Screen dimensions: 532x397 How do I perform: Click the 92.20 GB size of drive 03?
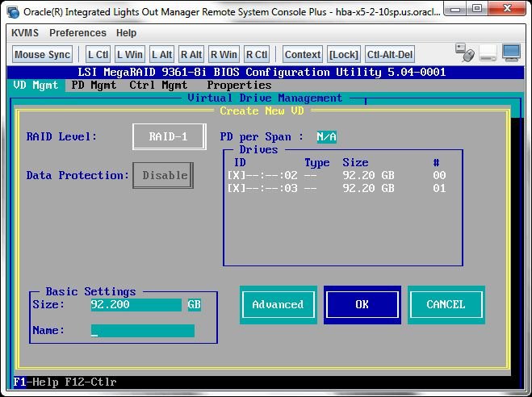click(368, 188)
